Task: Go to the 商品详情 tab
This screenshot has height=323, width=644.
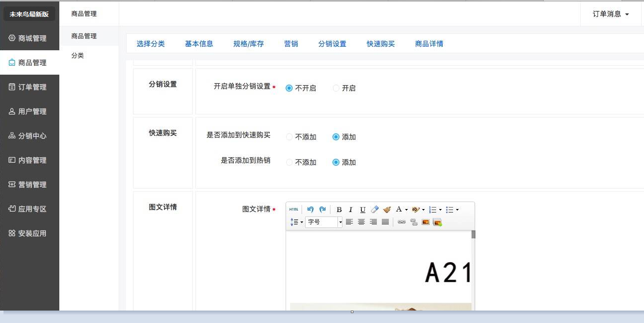Action: (x=429, y=44)
